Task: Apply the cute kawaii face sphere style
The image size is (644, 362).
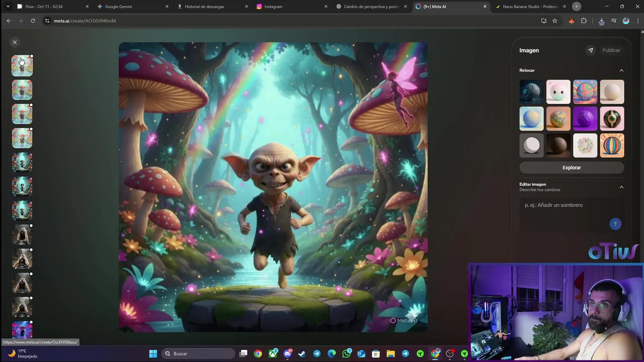Action: click(558, 92)
